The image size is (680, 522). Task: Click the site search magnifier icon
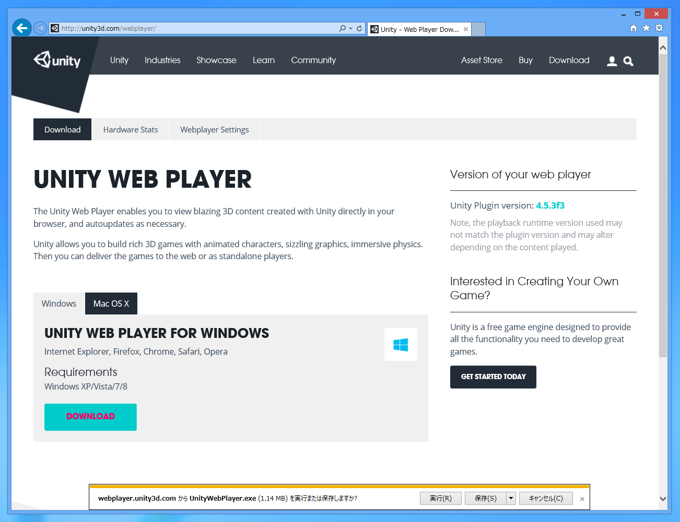click(628, 61)
